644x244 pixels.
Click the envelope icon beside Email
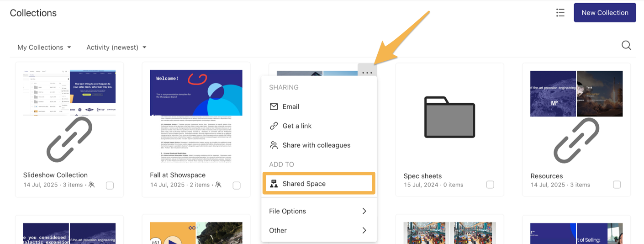(274, 106)
